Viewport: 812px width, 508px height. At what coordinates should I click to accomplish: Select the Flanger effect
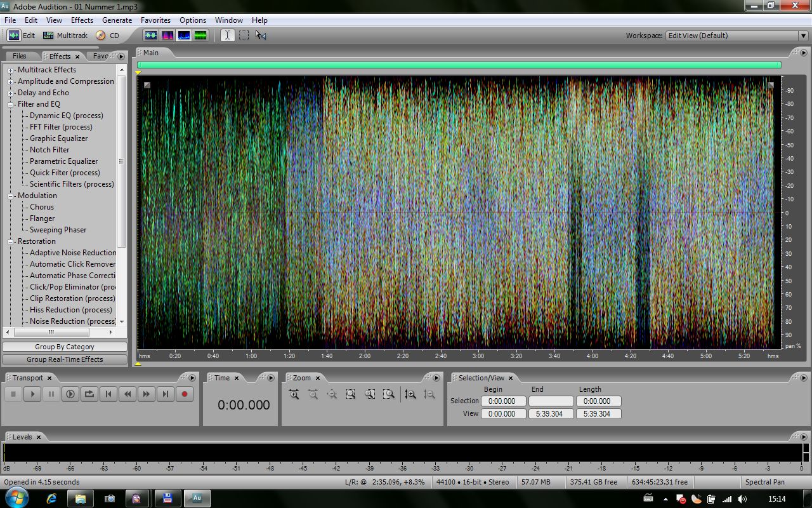[43, 218]
